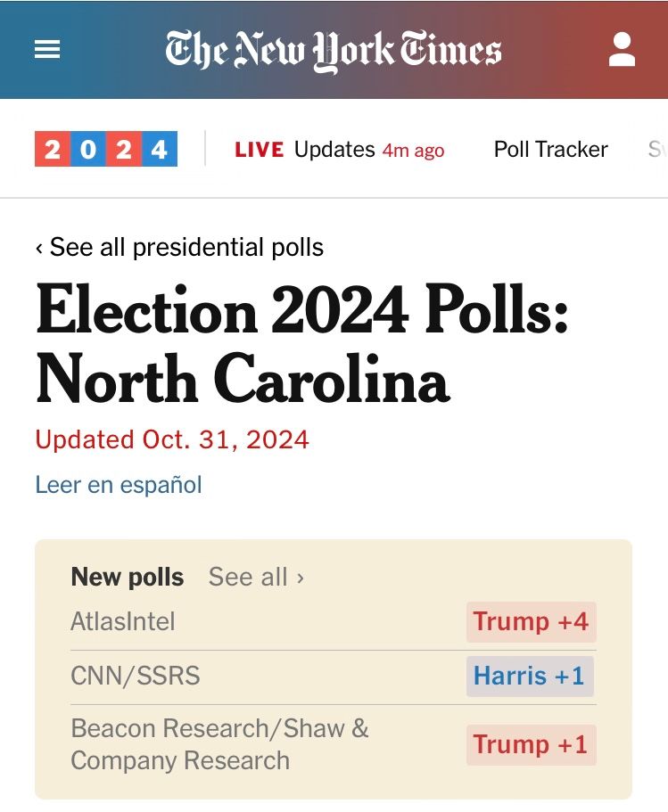This screenshot has width=668, height=812.
Task: Click the back chevron before See all presidential polls
Action: point(39,249)
